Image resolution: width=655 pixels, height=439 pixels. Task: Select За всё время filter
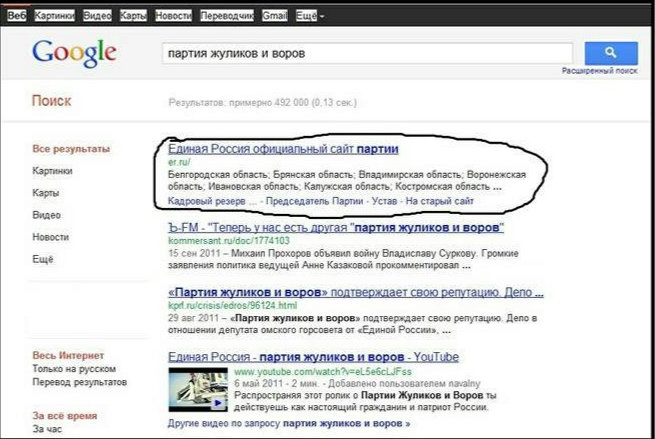point(65,416)
